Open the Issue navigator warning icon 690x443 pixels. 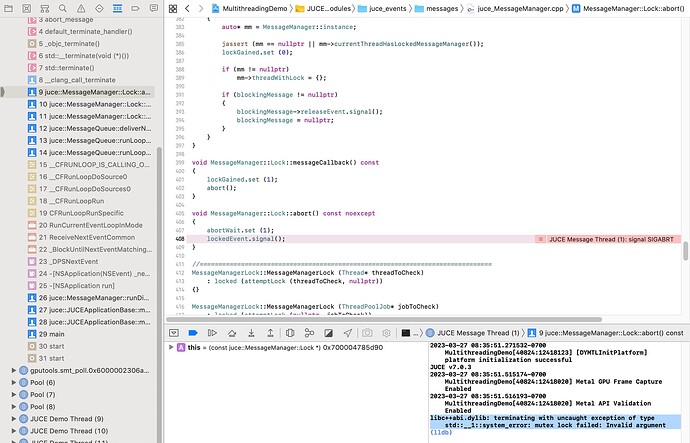[81, 8]
